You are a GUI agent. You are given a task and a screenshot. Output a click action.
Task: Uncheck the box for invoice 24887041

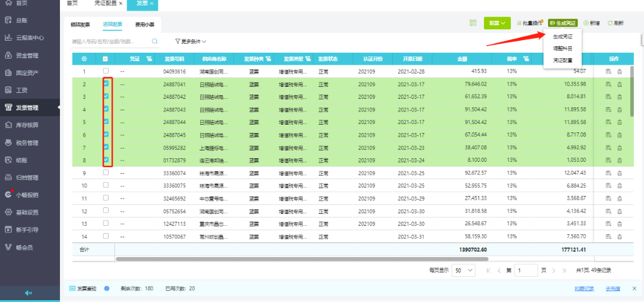pyautogui.click(x=106, y=84)
